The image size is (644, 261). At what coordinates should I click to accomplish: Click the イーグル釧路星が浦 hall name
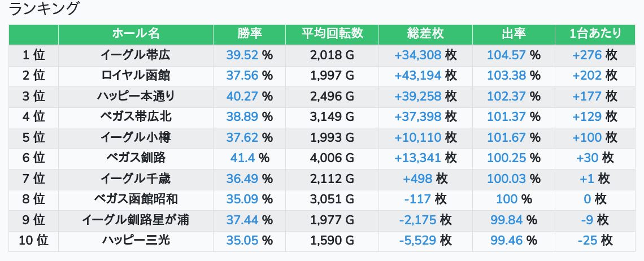[x=136, y=220]
